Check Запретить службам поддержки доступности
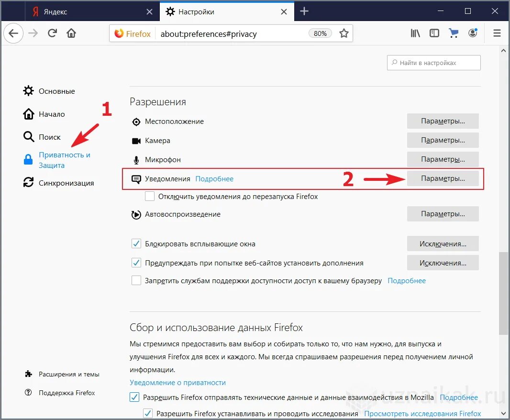The height and width of the screenshot is (420, 510). click(136, 280)
